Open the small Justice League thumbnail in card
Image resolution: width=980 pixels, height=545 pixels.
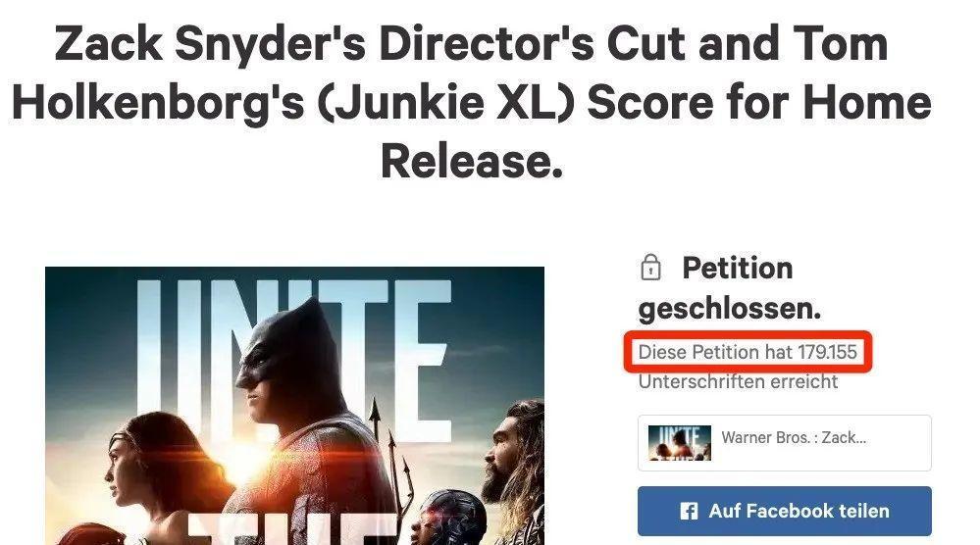click(680, 443)
